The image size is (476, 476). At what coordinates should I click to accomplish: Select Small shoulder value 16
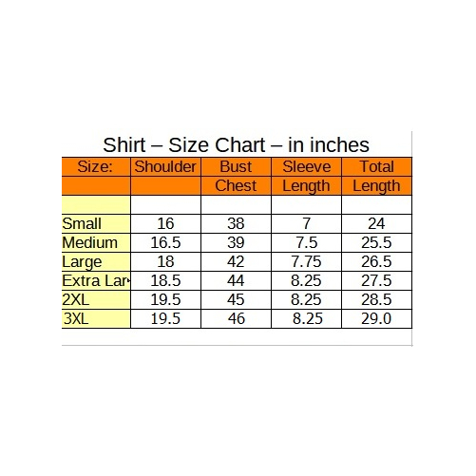click(165, 224)
